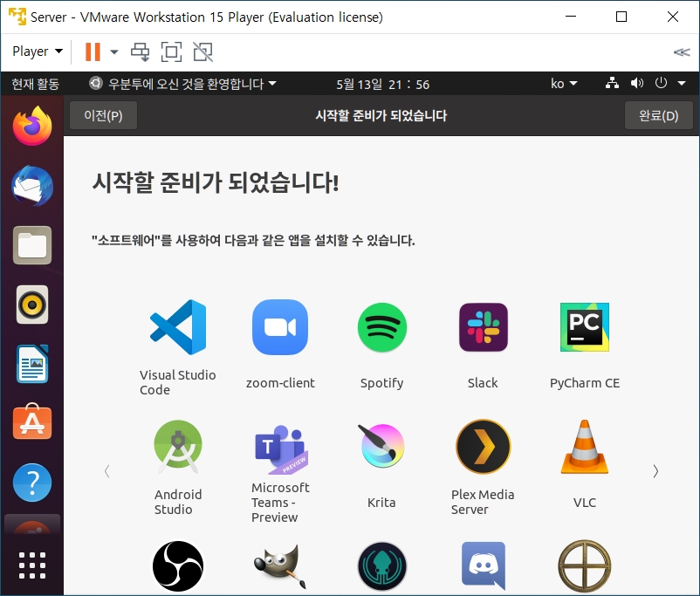
Task: Click Send Ctrl+Alt+Del VMware toolbar icon
Action: click(141, 51)
